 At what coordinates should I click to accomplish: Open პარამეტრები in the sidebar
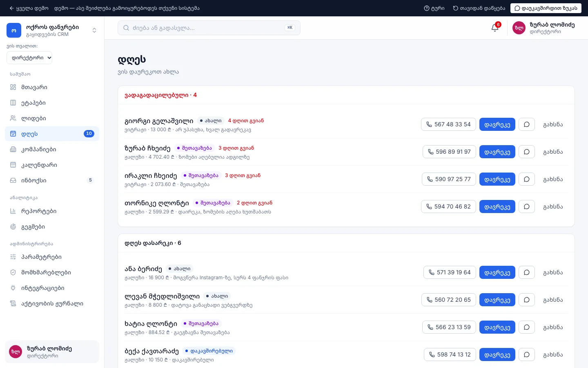coord(52,257)
